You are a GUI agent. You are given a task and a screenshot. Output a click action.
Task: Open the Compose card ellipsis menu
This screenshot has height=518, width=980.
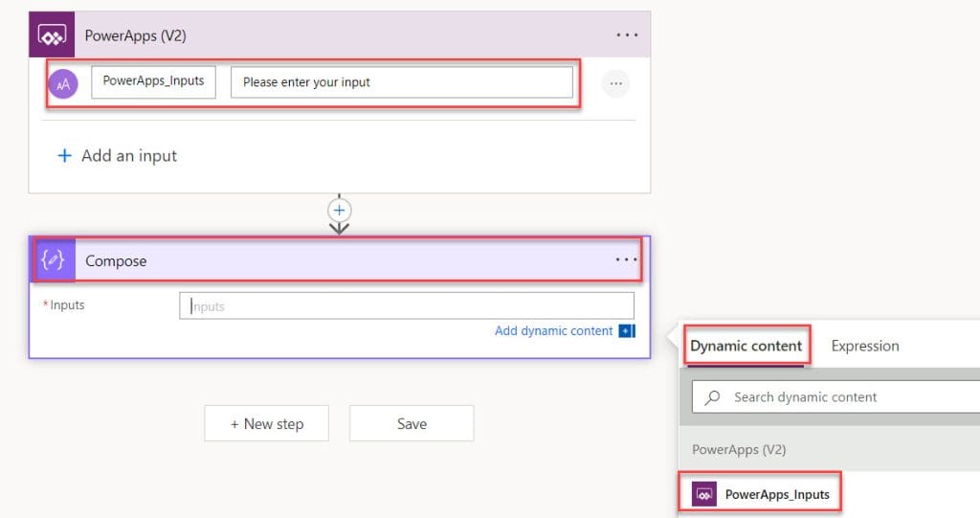click(626, 259)
